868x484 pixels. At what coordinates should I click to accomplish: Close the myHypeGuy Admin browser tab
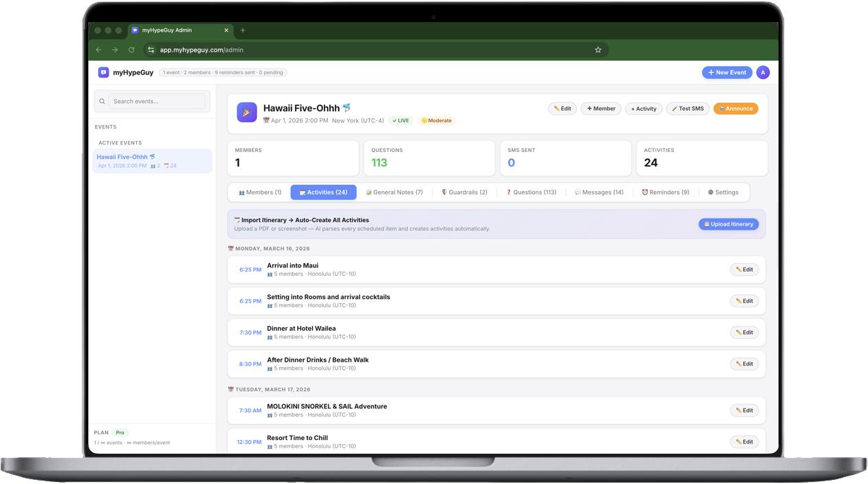[226, 30]
